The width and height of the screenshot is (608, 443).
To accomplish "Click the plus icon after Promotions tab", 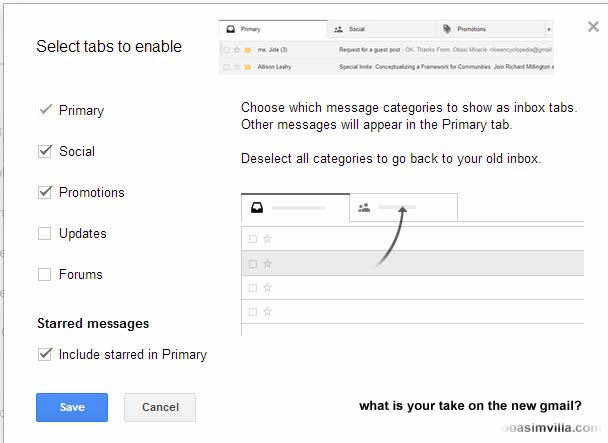I will point(548,30).
